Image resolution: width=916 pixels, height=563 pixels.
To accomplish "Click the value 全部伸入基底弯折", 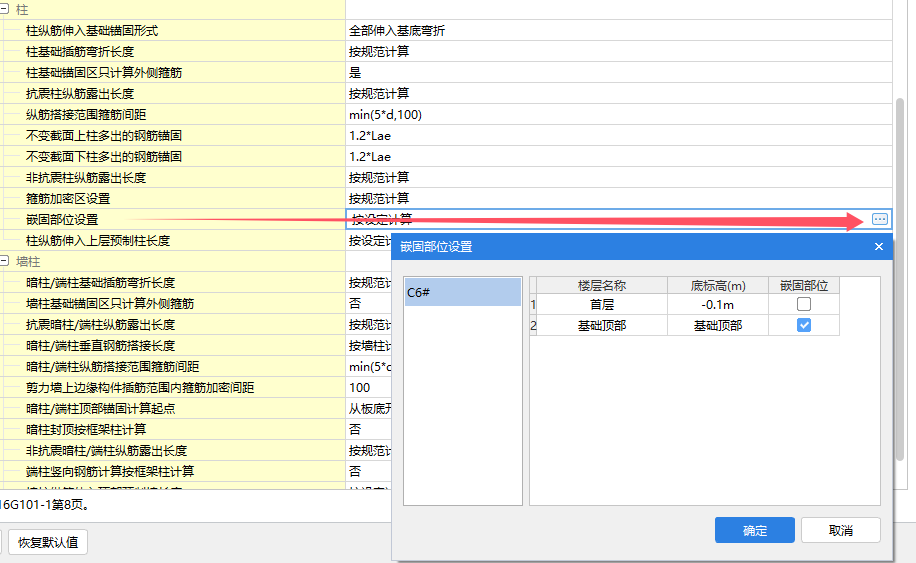I will [x=397, y=30].
